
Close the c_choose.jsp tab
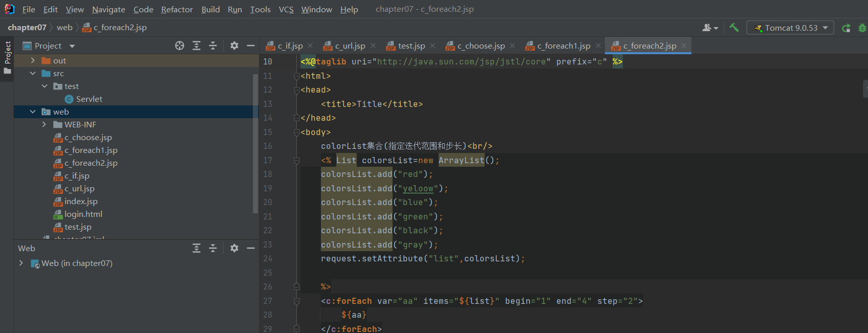(x=512, y=46)
